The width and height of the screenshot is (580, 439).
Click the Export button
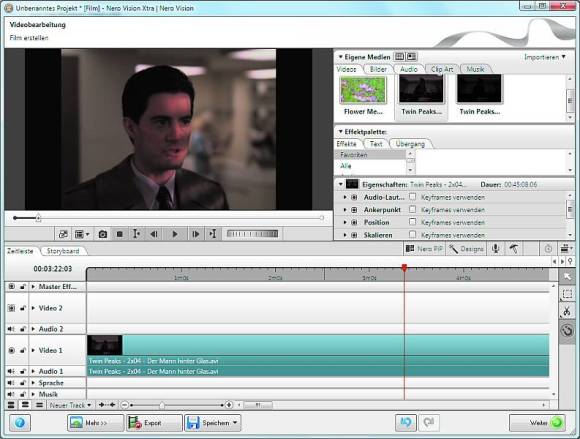click(x=154, y=422)
